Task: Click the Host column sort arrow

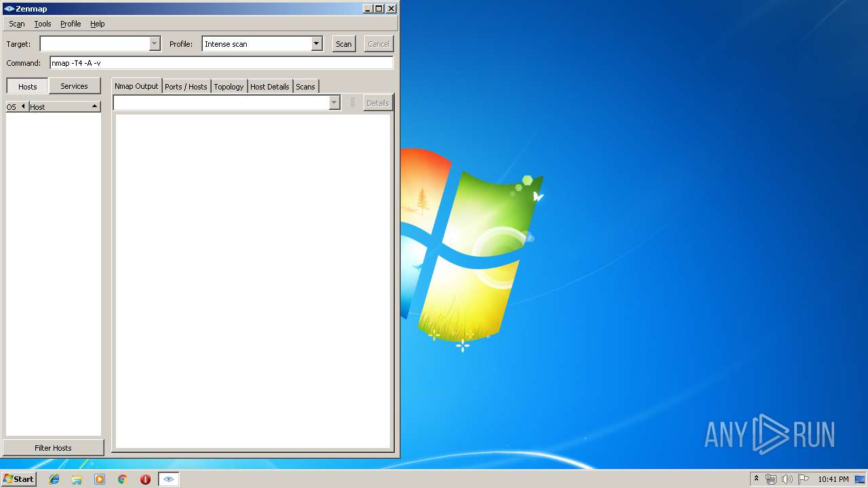Action: pos(94,106)
